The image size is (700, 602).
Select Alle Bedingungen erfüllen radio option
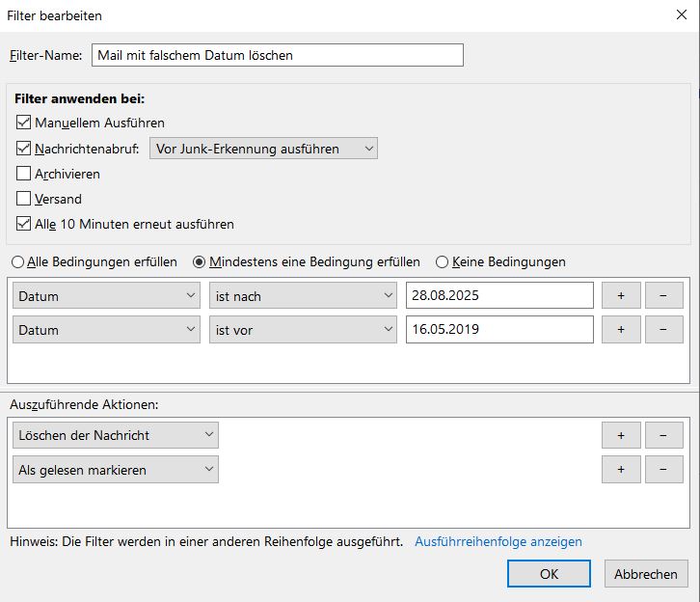click(x=17, y=262)
